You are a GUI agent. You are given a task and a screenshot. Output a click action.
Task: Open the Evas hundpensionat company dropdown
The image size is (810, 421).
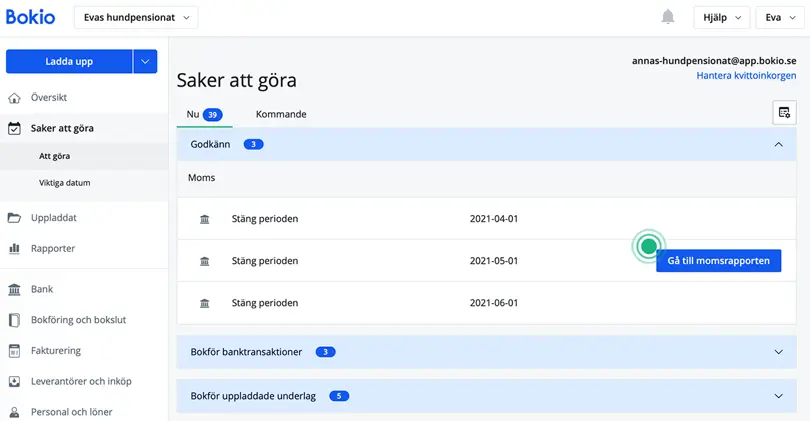click(x=136, y=17)
